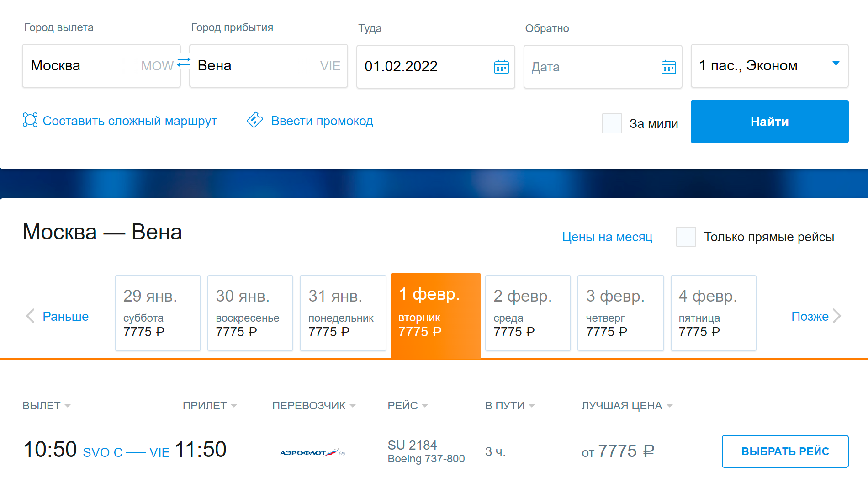Sort by В ПУТИ column
This screenshot has height=488, width=868.
click(x=510, y=406)
